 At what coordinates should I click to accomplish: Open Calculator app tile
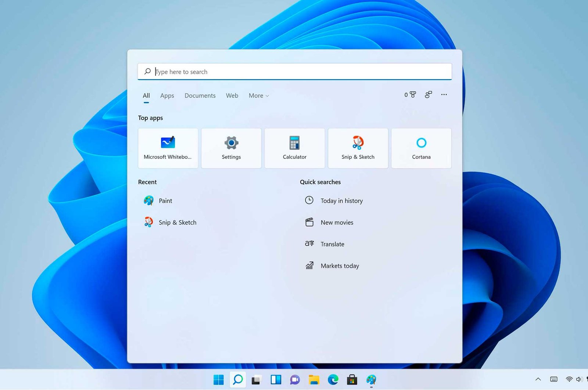(294, 148)
